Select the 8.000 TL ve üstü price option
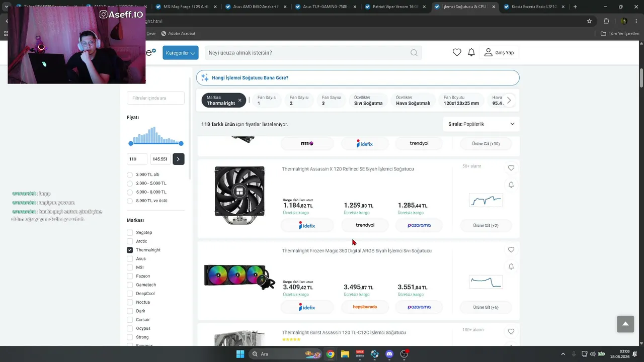This screenshot has height=362, width=644. pos(130,201)
